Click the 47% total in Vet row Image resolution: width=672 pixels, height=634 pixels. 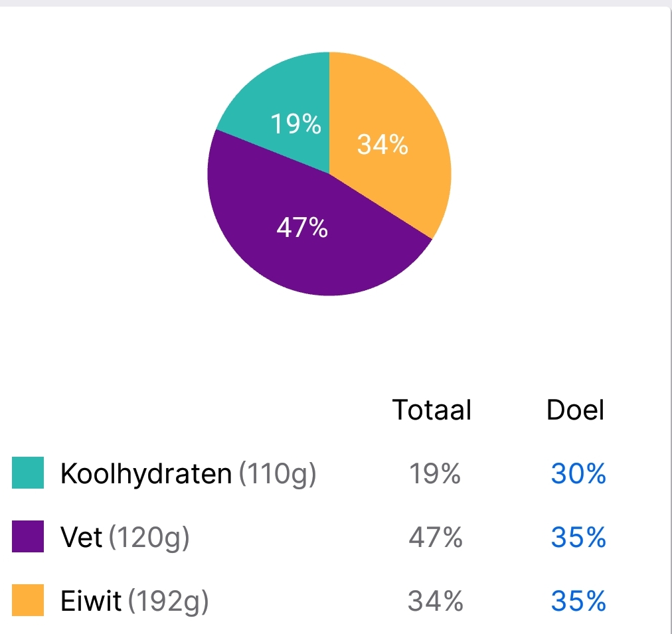(435, 537)
